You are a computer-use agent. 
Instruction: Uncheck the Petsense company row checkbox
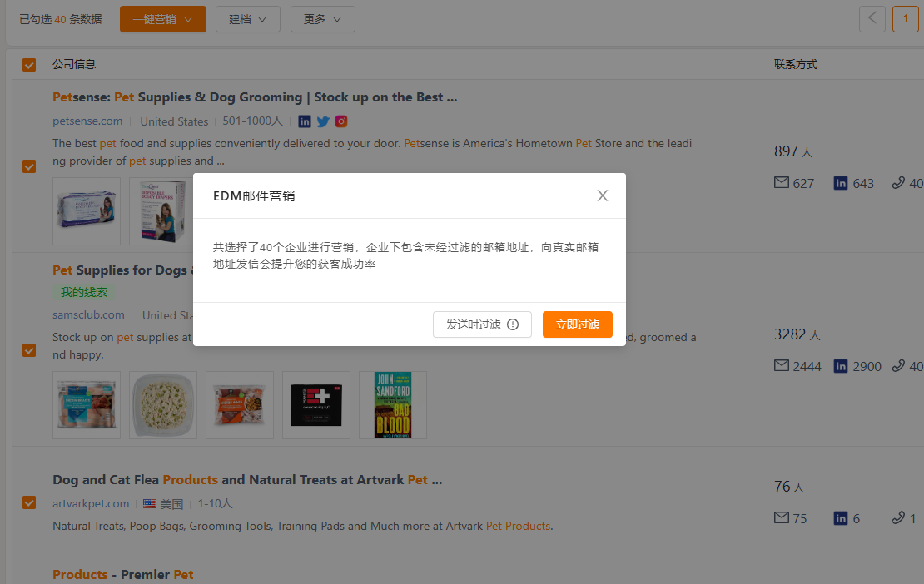coord(29,166)
